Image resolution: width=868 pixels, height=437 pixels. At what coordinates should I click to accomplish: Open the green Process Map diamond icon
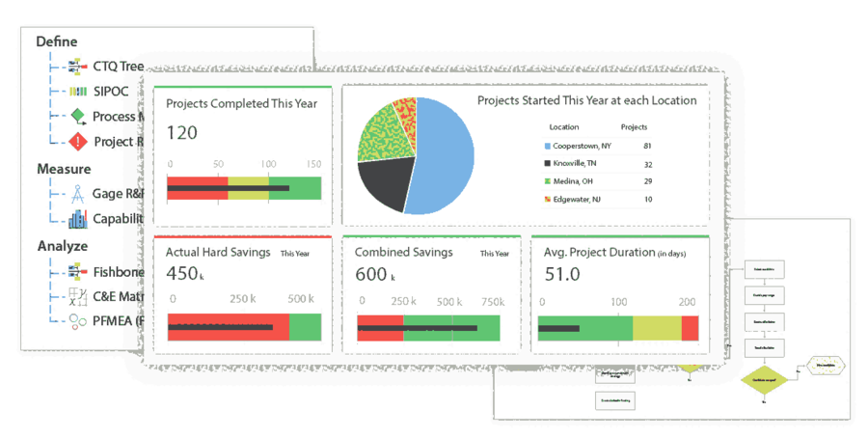(78, 117)
